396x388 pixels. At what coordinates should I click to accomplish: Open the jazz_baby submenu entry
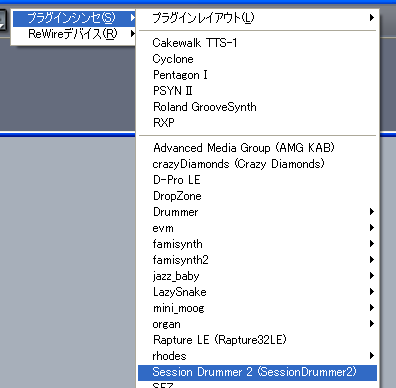tap(257, 276)
